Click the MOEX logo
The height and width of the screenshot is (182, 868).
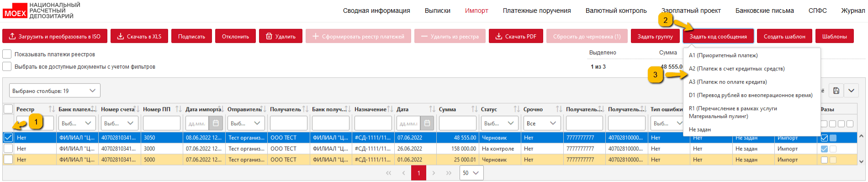coord(15,13)
